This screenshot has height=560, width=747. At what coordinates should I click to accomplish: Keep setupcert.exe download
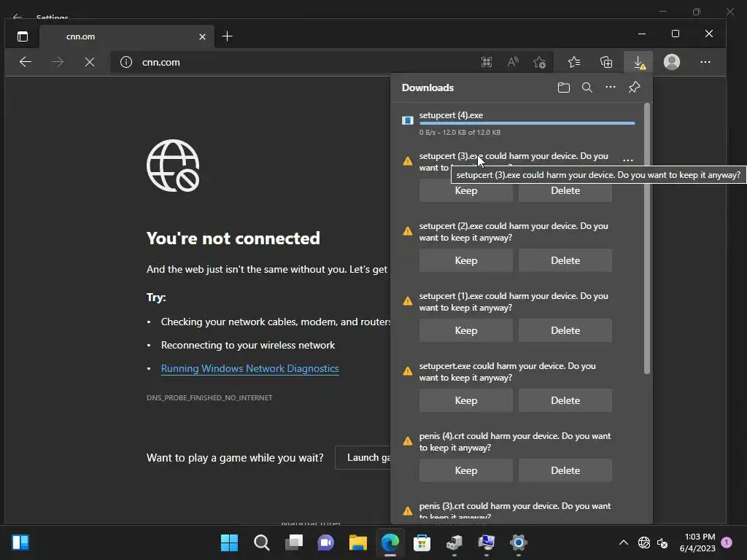coord(466,400)
